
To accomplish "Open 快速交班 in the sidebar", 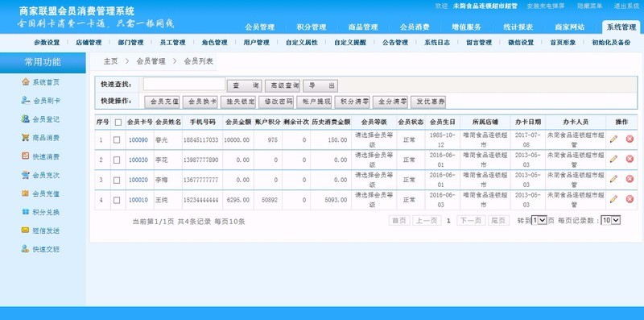I will 40,249.
